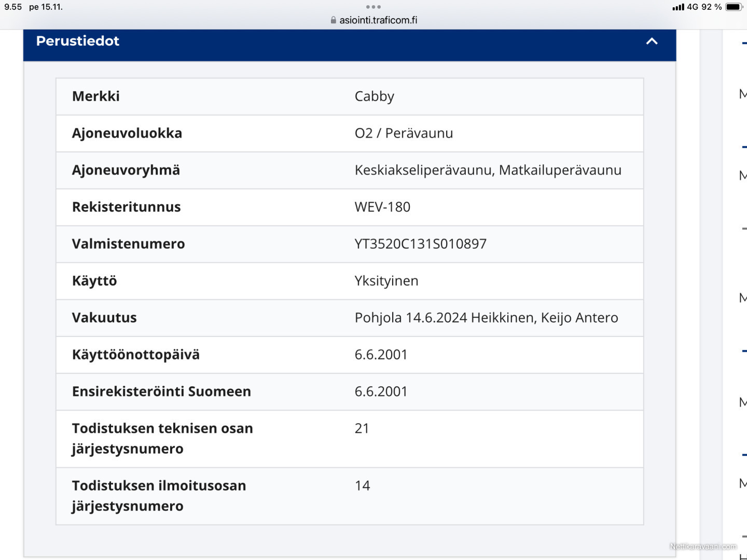Collapse the Perustiedot section using the chevron
Image resolution: width=747 pixels, height=560 pixels.
[652, 41]
